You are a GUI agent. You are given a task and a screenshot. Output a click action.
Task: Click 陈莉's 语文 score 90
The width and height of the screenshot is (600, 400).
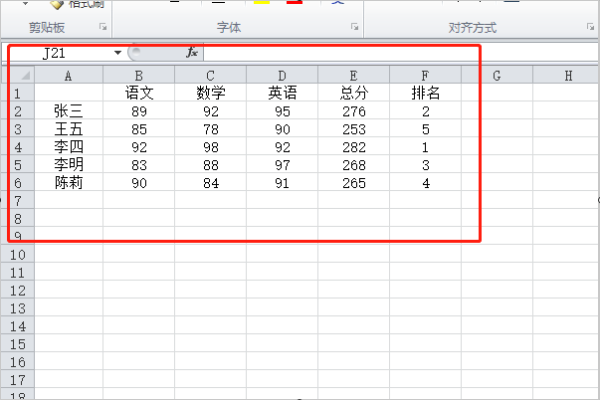[139, 183]
